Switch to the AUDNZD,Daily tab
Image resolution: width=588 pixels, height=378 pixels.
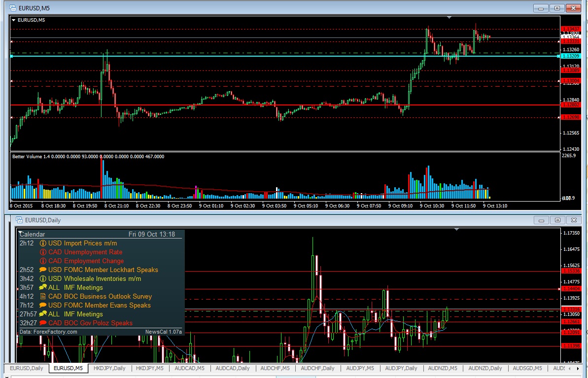485,368
